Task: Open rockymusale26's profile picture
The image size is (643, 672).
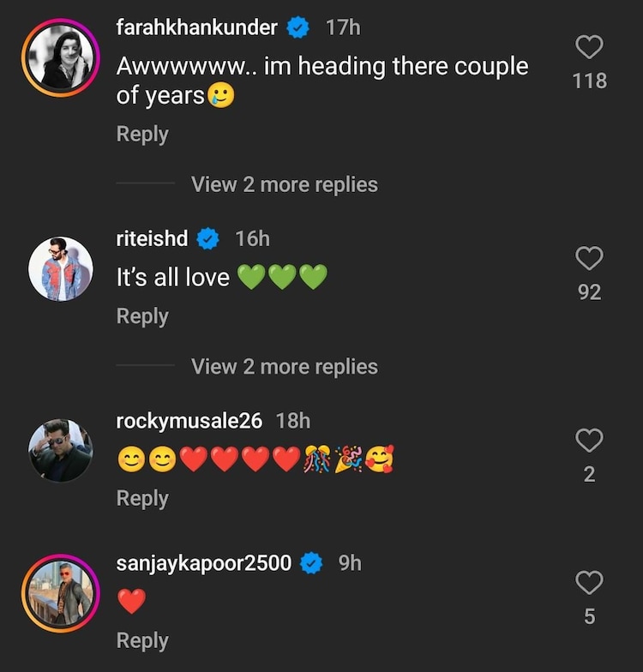Action: (61, 451)
